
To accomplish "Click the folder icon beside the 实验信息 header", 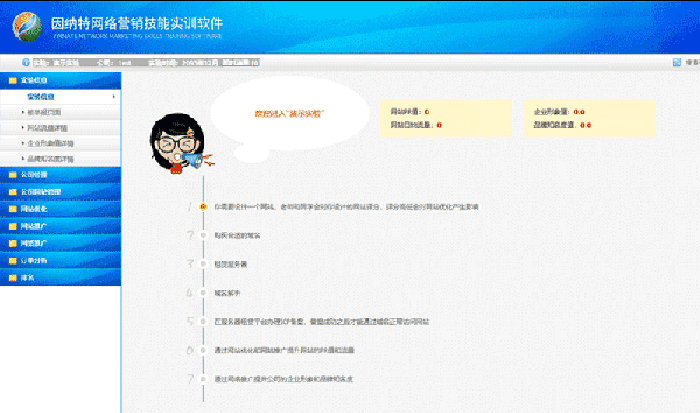I will (12, 80).
